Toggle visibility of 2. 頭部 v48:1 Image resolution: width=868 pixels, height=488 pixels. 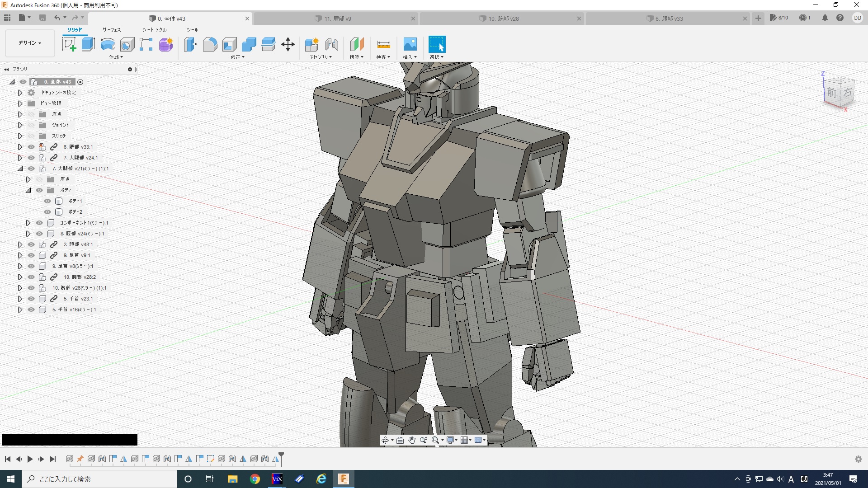31,244
